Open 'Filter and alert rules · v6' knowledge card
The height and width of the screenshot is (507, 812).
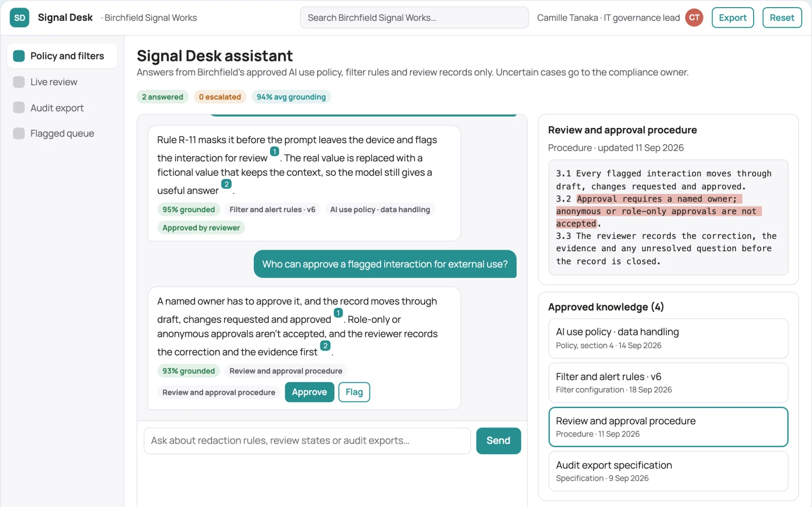click(668, 383)
